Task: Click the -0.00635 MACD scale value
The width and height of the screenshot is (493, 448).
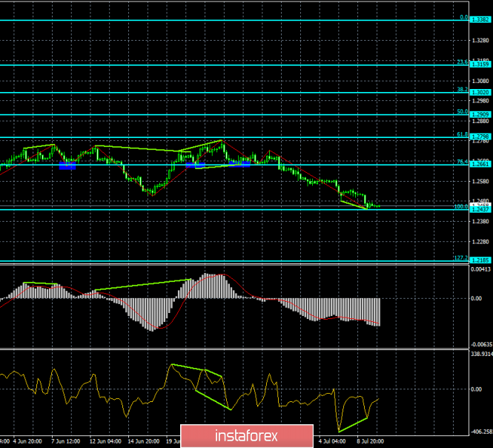Action: pos(482,344)
